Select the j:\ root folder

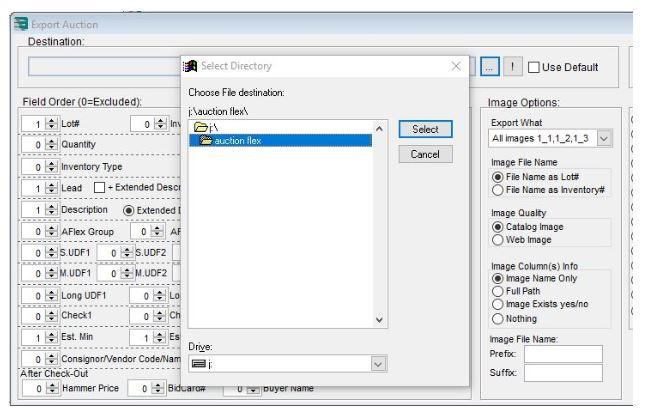(206, 127)
